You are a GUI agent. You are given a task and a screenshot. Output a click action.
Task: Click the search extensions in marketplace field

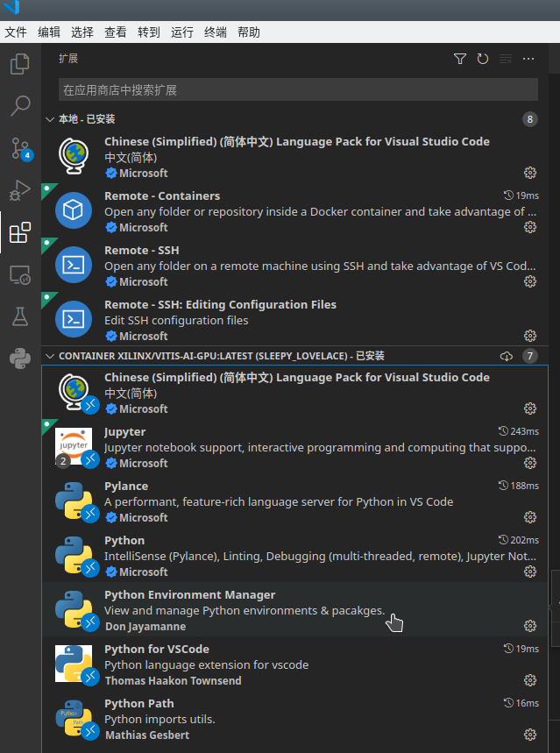point(298,89)
